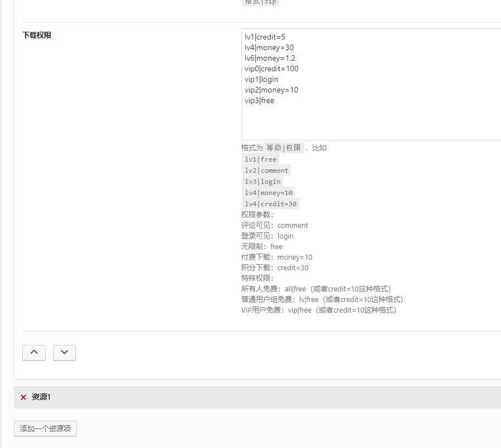Click example code lv1|free
This screenshot has height=448, width=501.
coord(260,159)
